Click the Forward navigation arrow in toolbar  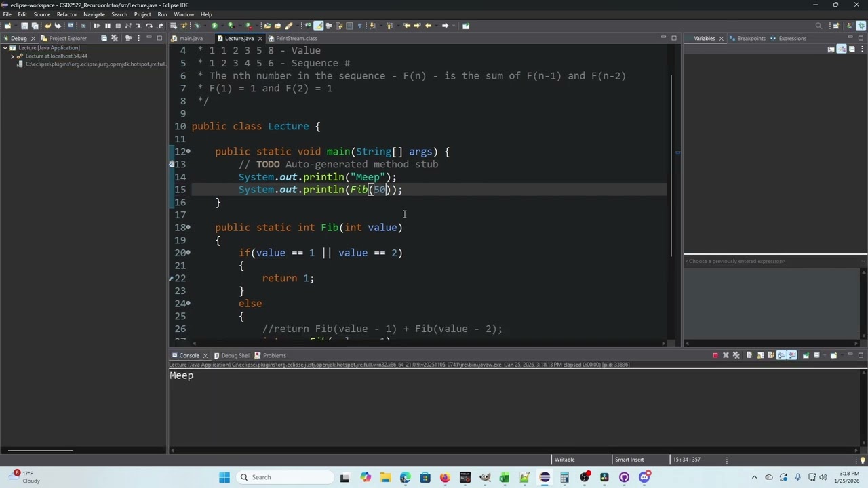445,26
